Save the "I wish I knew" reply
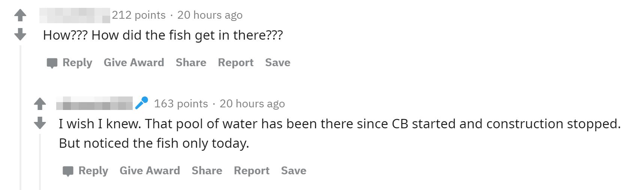The width and height of the screenshot is (644, 190). tap(294, 171)
